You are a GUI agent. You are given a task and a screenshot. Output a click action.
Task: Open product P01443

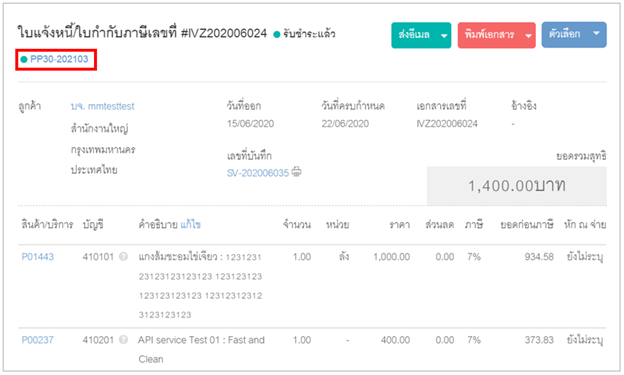(x=37, y=257)
